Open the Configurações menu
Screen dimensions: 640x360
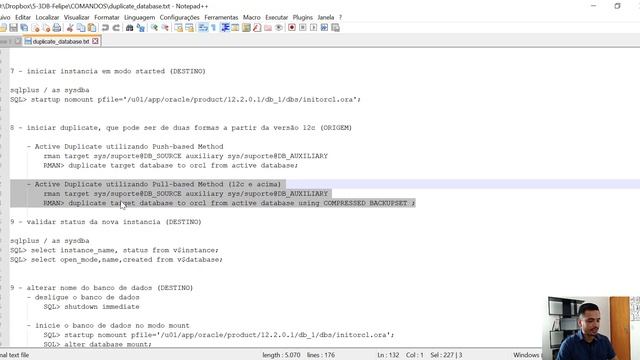click(180, 17)
